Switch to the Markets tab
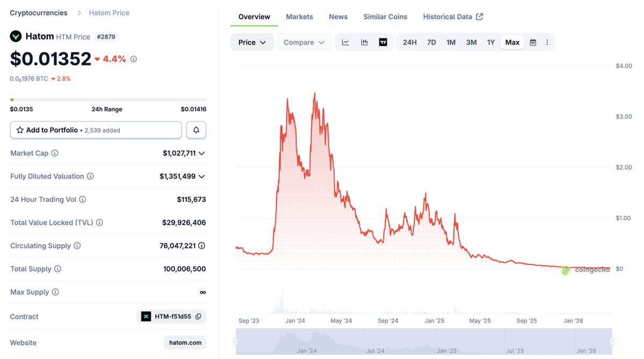Screen dimensions: 644x359 (x=299, y=17)
